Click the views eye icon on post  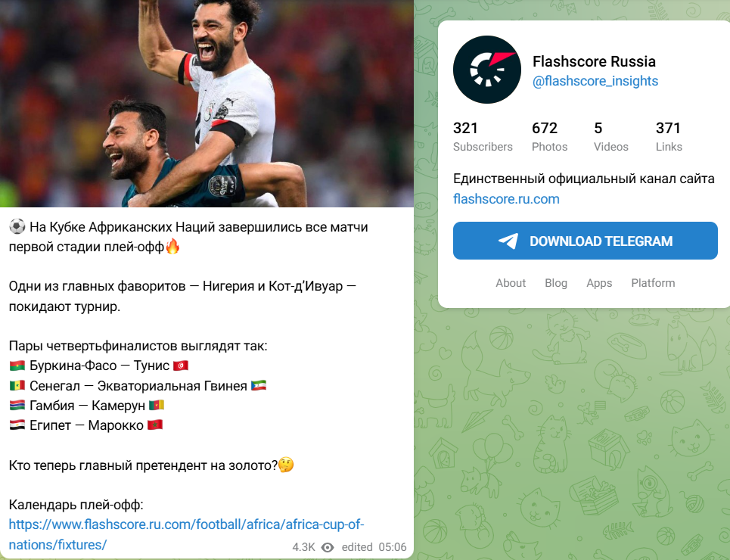click(x=328, y=547)
